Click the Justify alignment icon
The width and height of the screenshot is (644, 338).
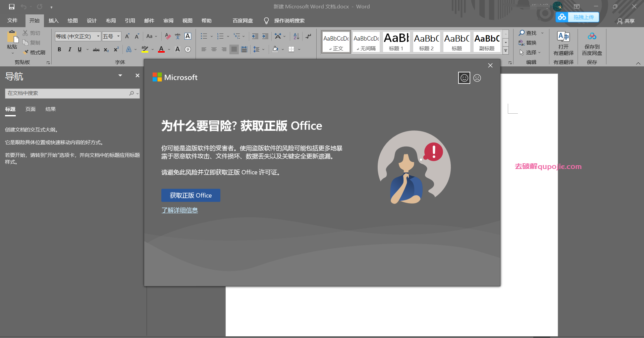(x=234, y=49)
